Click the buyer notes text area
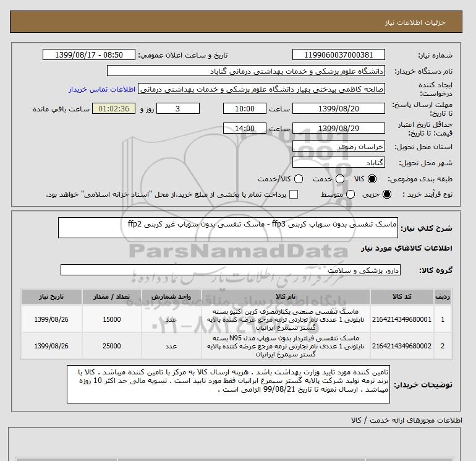The height and width of the screenshot is (461, 476). 228,384
